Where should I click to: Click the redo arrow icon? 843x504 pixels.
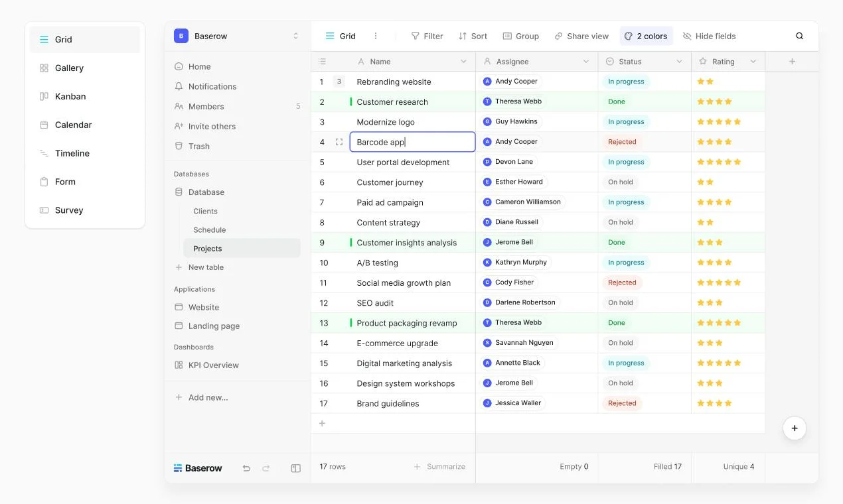click(266, 468)
